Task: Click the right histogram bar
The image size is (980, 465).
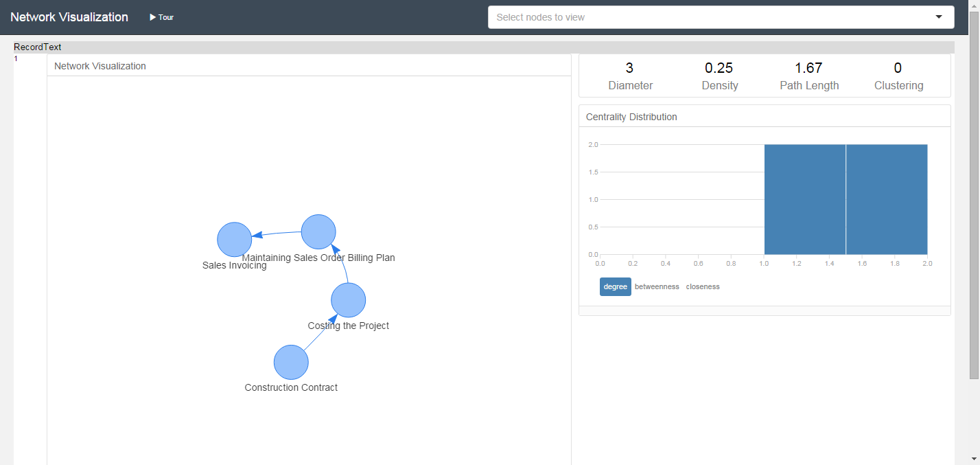Action: tap(887, 199)
